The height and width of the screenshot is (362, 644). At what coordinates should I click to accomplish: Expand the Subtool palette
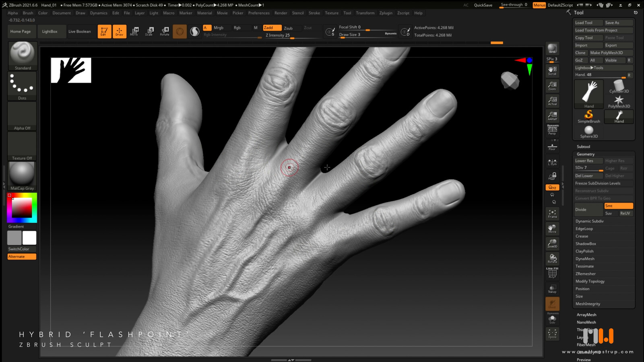click(x=583, y=146)
